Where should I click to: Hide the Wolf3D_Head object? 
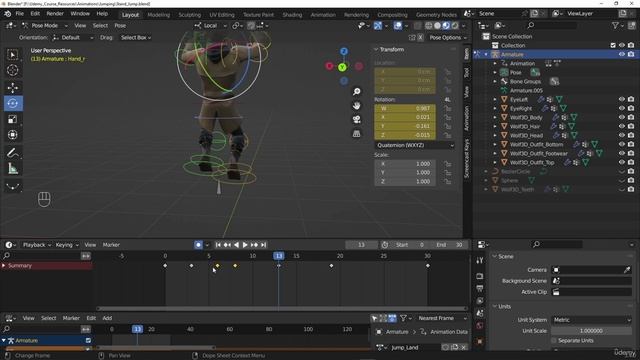point(622,135)
